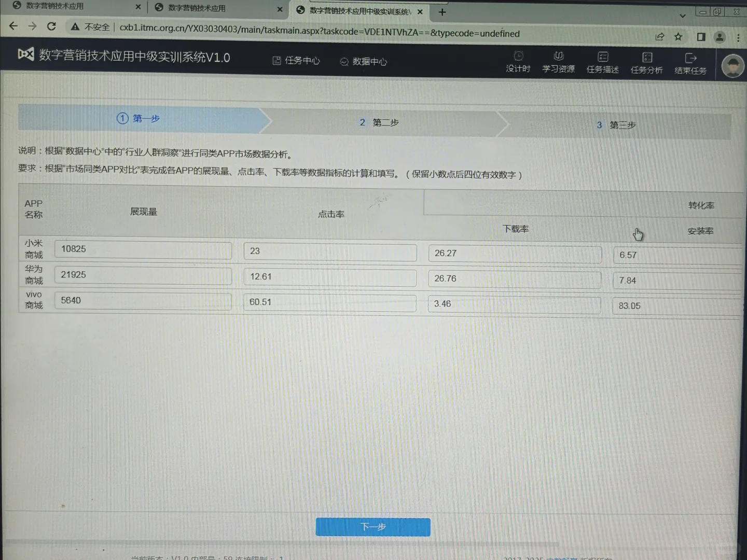Edit 华为商城 点击率 field 12.61
Viewport: 747px width, 560px height.
coord(330,277)
